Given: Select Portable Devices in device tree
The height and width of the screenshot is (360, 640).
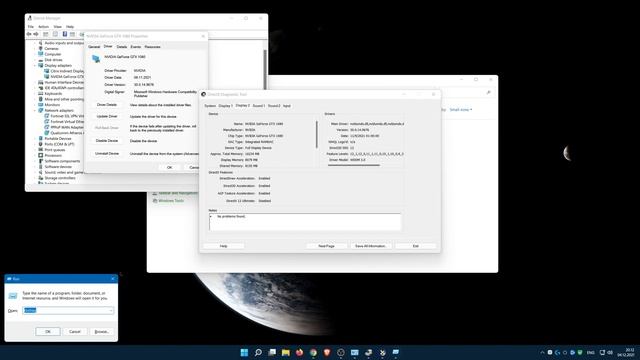Looking at the screenshot, I should 58,139.
